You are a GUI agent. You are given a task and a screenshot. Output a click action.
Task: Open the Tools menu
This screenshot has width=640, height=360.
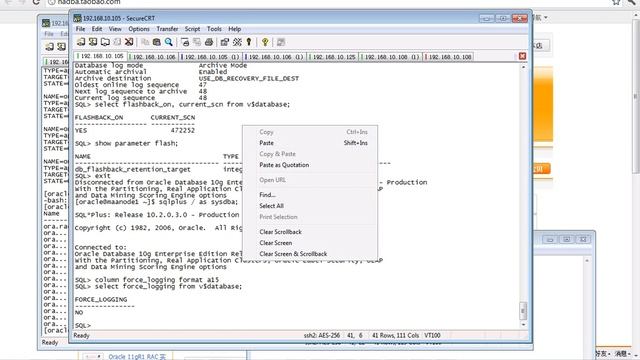[x=214, y=29]
